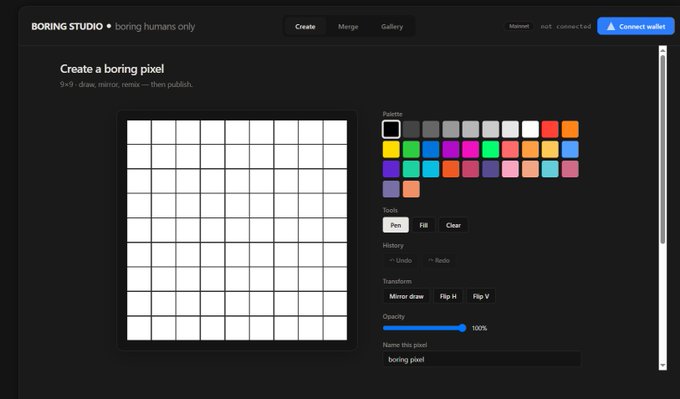Pick the royal blue swatch beside green
The width and height of the screenshot is (680, 399).
coord(431,149)
